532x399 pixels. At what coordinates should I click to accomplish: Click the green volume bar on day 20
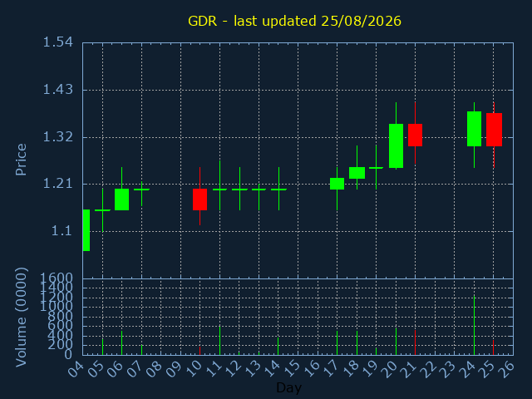[396, 342]
